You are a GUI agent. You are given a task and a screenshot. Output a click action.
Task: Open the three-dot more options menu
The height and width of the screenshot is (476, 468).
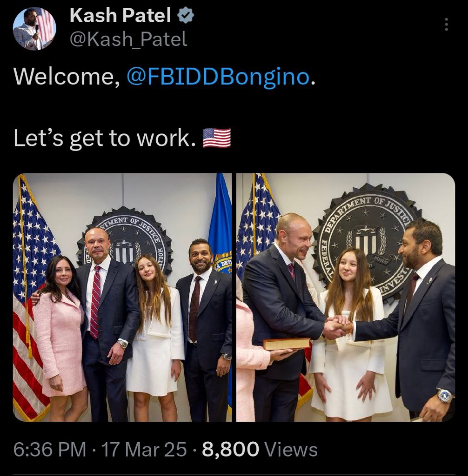[446, 24]
